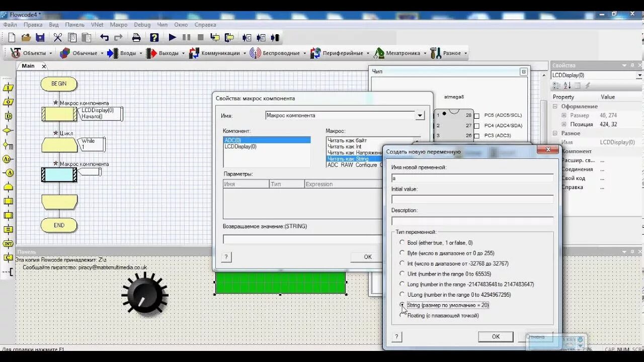
Task: Choose Floating variable type
Action: (402, 315)
